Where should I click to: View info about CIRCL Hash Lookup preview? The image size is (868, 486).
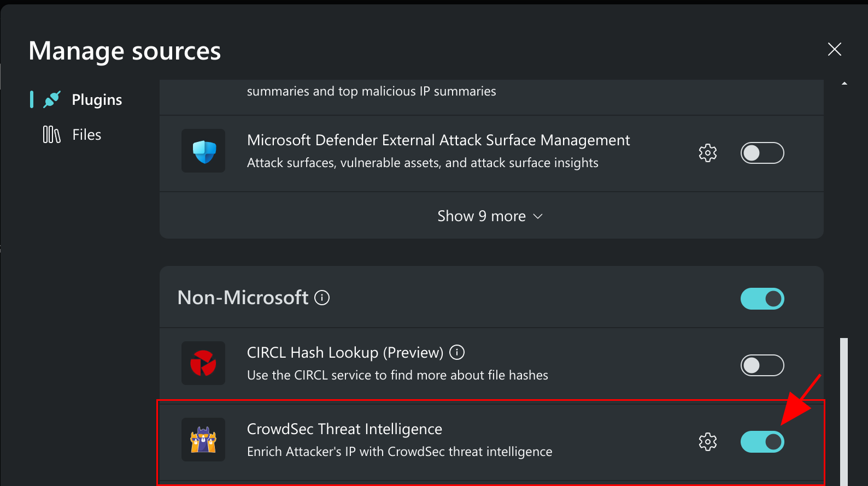point(456,352)
